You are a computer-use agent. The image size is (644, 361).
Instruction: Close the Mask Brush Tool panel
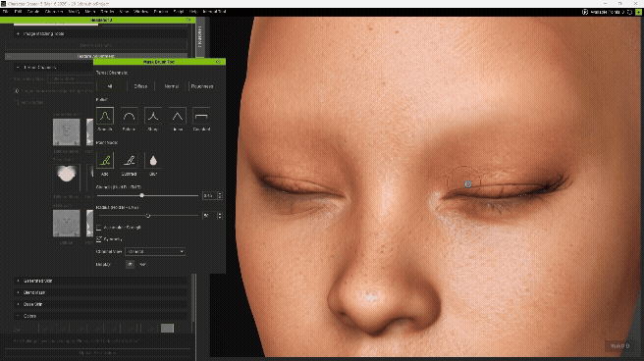pos(218,62)
